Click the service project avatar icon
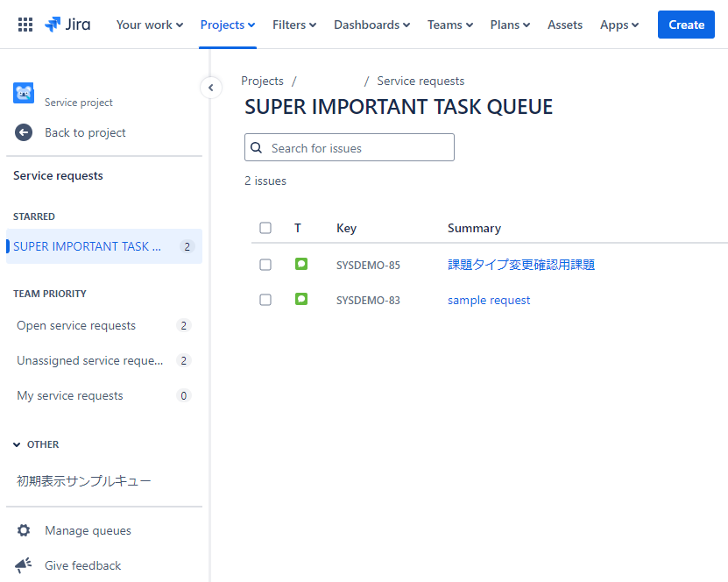This screenshot has width=728, height=582. pyautogui.click(x=24, y=94)
